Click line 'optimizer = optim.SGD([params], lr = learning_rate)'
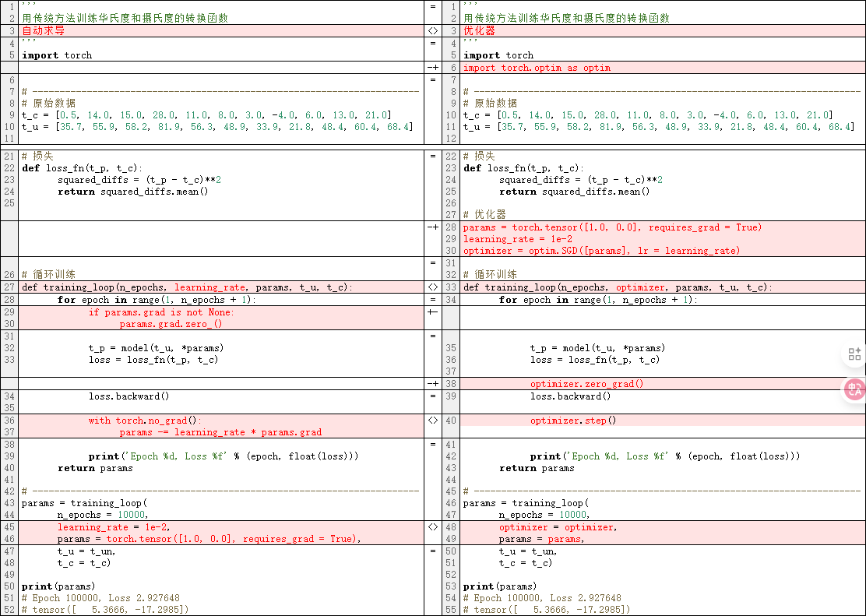Image resolution: width=866 pixels, height=616 pixels. [601, 251]
